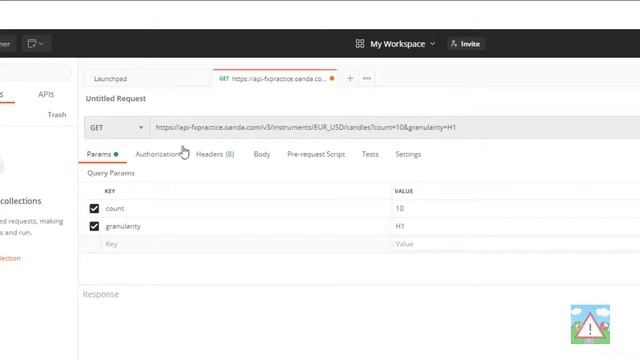Click the warning triangle thumbnail image

click(x=590, y=324)
